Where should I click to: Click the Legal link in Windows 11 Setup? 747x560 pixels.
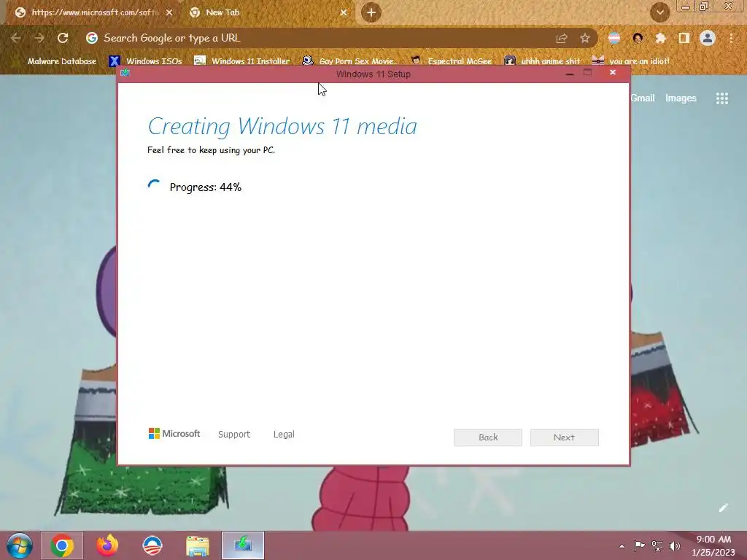coord(284,435)
